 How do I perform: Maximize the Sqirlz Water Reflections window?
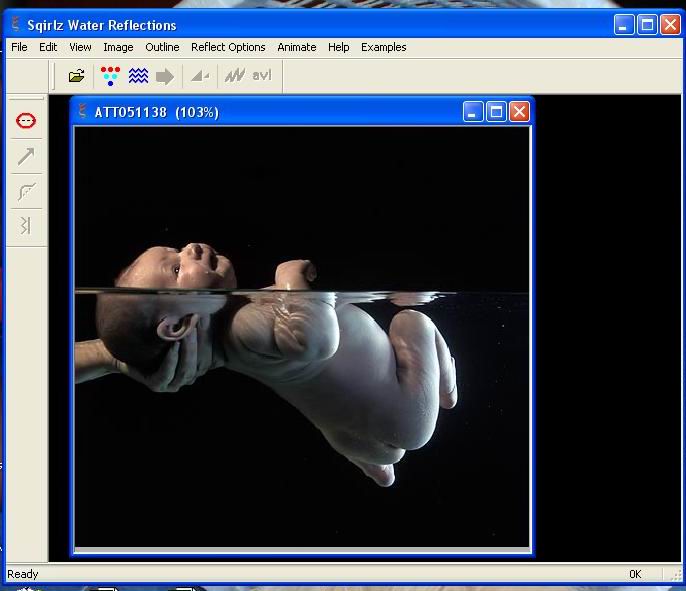647,24
